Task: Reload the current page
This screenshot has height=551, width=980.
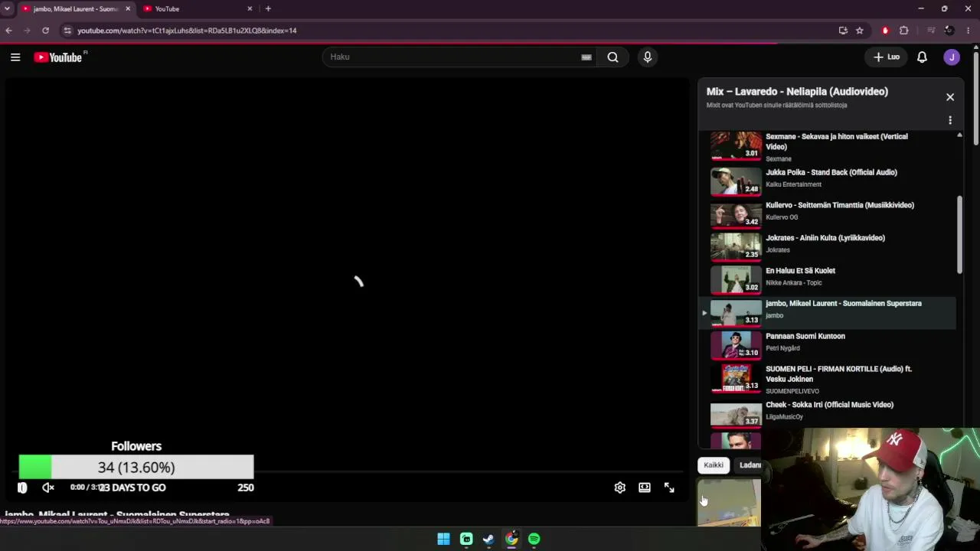Action: [45, 31]
